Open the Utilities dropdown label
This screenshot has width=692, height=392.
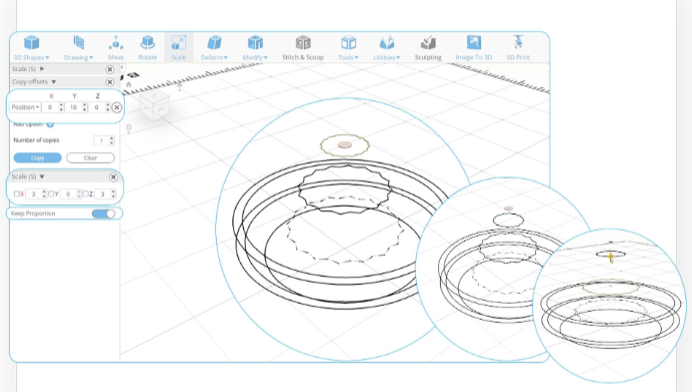point(387,57)
